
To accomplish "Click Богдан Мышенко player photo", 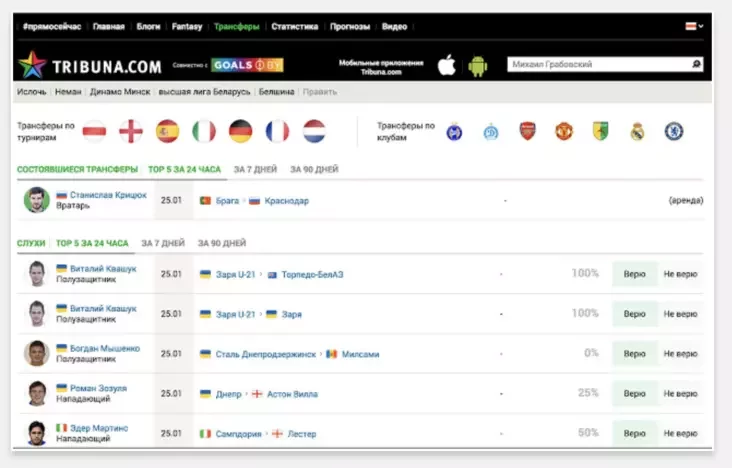I will 37,354.
